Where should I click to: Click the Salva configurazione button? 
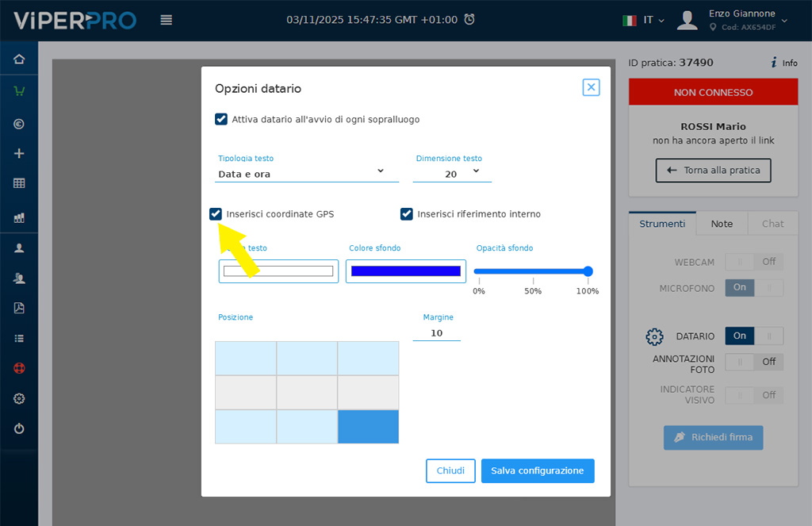pos(537,471)
